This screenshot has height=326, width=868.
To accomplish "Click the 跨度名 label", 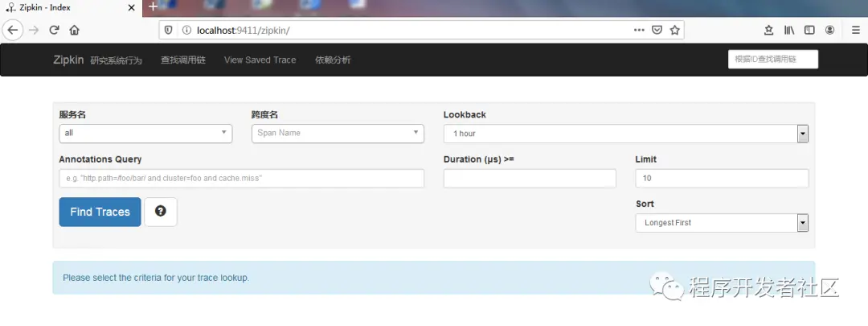I will click(264, 115).
